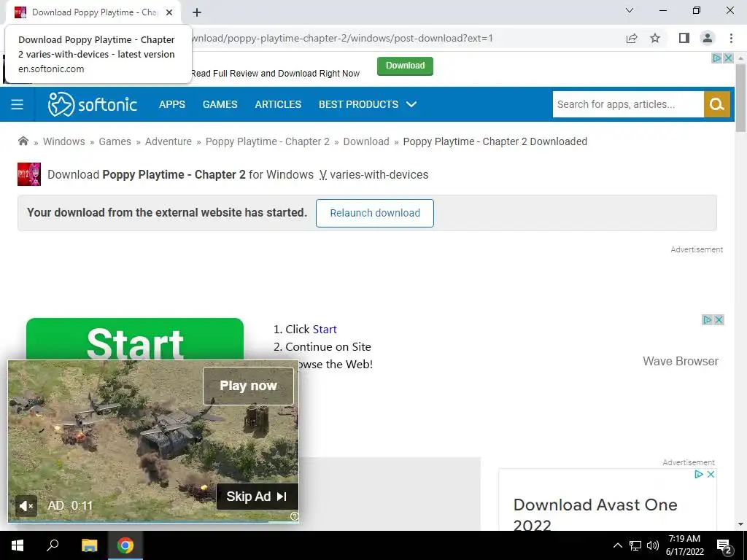747x560 pixels.
Task: Click Download Avast One 2022 ad
Action: coord(595,514)
